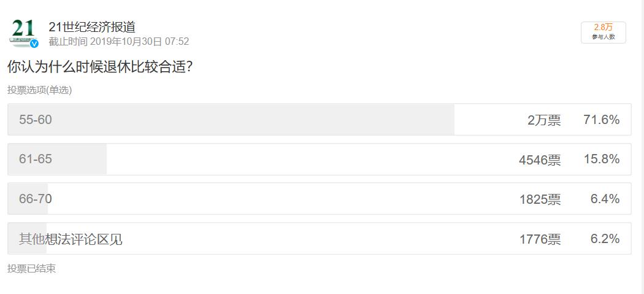This screenshot has height=294, width=644.
Task: Click the 6.2% result percentage
Action: point(605,239)
